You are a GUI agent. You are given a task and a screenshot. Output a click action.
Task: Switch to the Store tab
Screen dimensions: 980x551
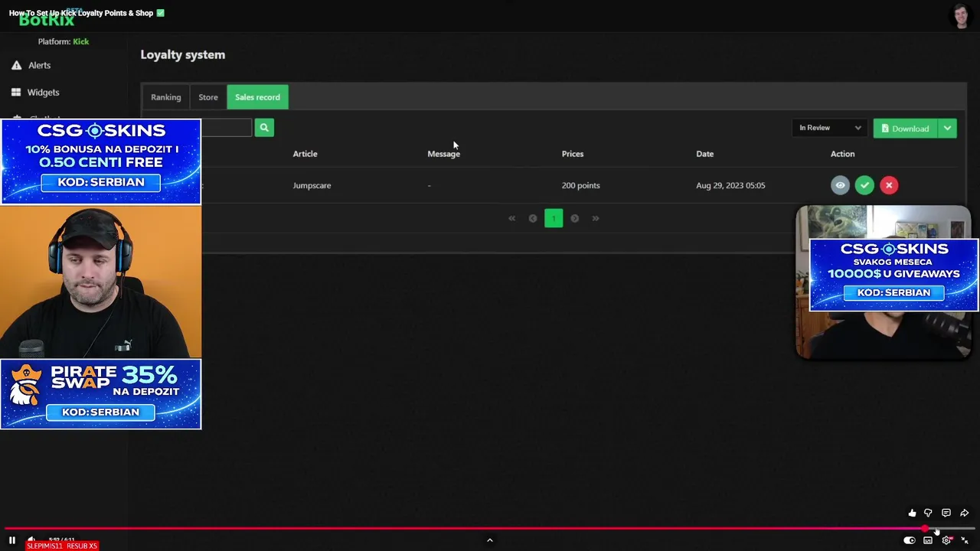point(208,97)
